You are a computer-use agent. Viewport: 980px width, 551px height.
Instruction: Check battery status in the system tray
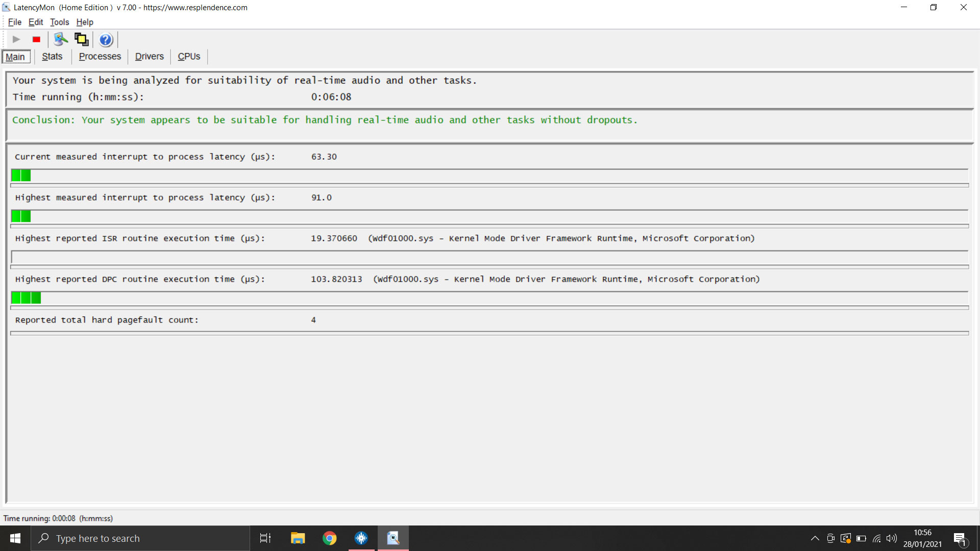tap(861, 538)
